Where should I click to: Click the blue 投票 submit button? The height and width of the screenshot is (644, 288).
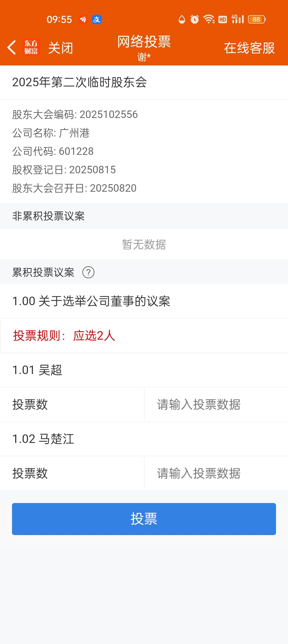[144, 519]
